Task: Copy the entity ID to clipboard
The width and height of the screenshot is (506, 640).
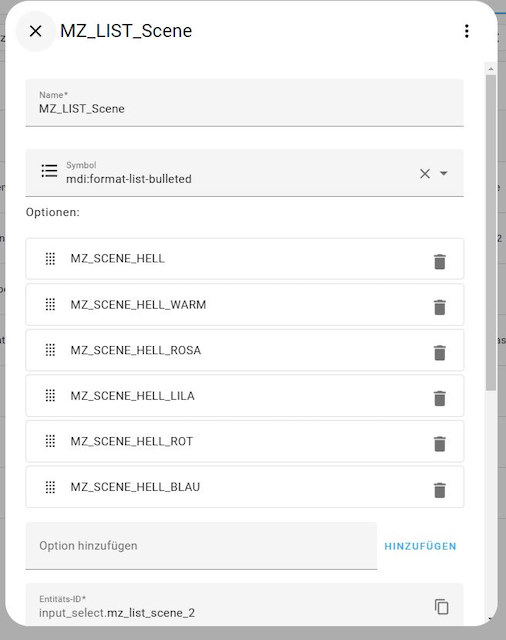Action: coord(442,607)
